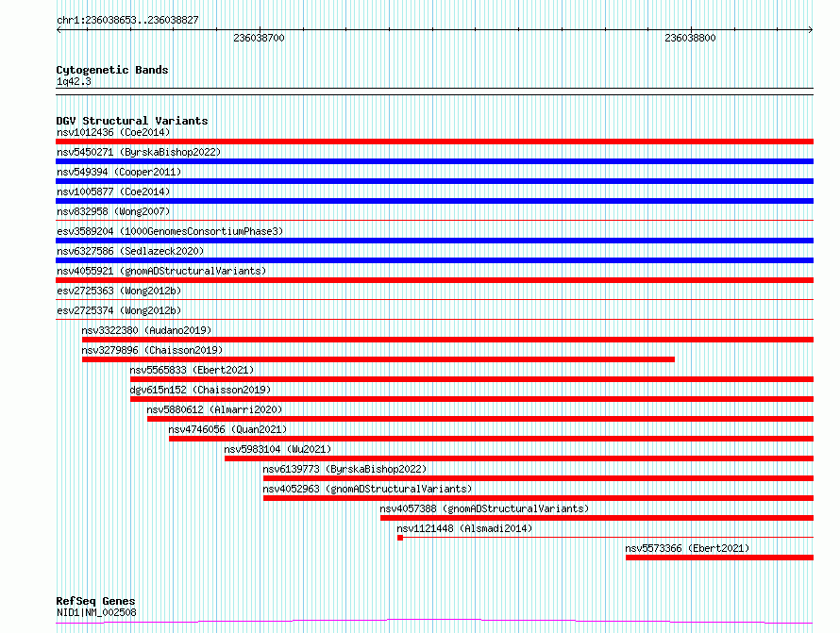Screen dimensions: 840x633
Task: Click the 236038700 ruler position label
Action: tap(259, 38)
